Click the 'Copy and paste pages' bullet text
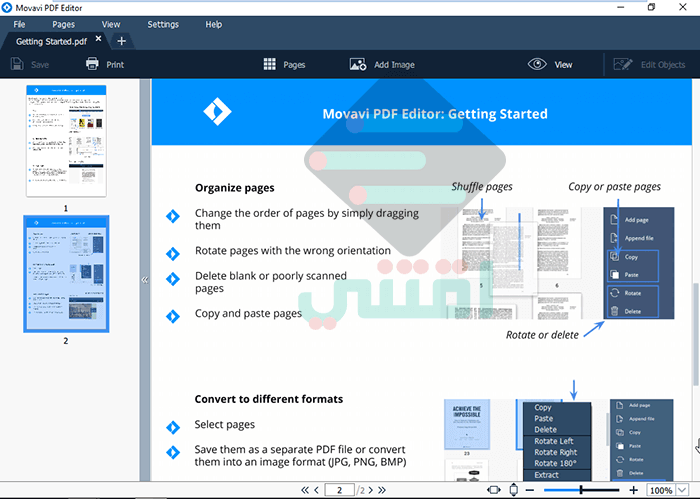Screen dimensions: 700x499 tap(248, 314)
